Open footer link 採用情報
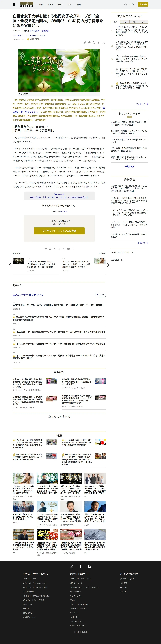The width and height of the screenshot is (161, 644). point(123,587)
